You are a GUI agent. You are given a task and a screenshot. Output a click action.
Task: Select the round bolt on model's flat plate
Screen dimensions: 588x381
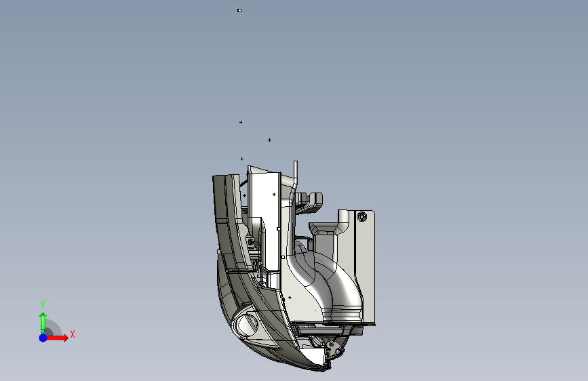point(361,216)
